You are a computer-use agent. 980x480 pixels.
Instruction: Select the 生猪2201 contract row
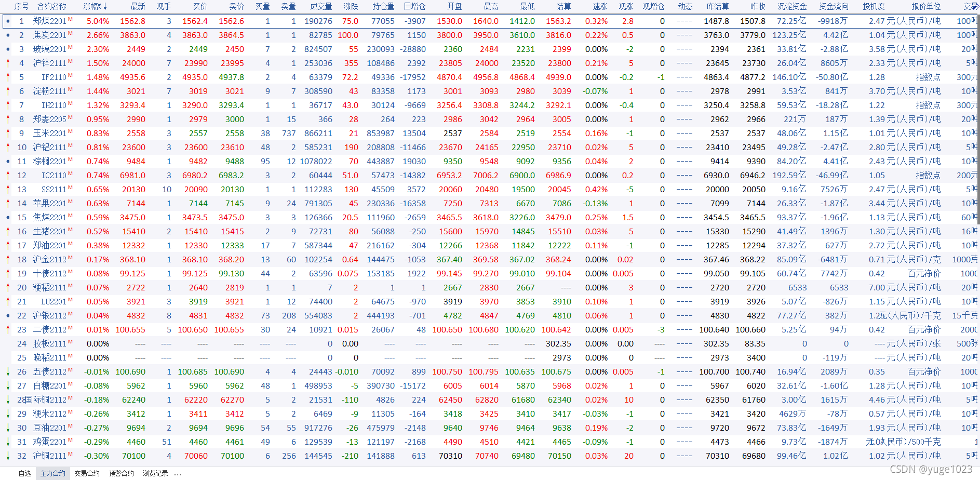coord(490,232)
